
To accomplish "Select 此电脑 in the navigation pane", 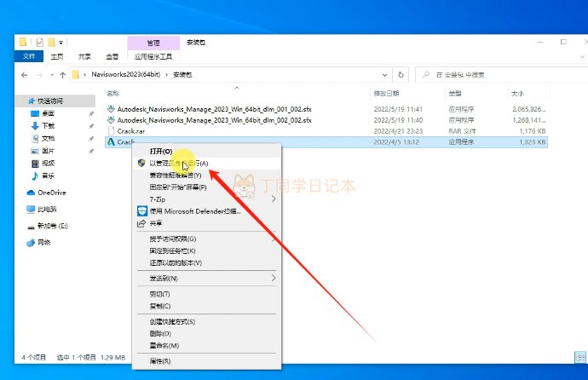I will [47, 209].
